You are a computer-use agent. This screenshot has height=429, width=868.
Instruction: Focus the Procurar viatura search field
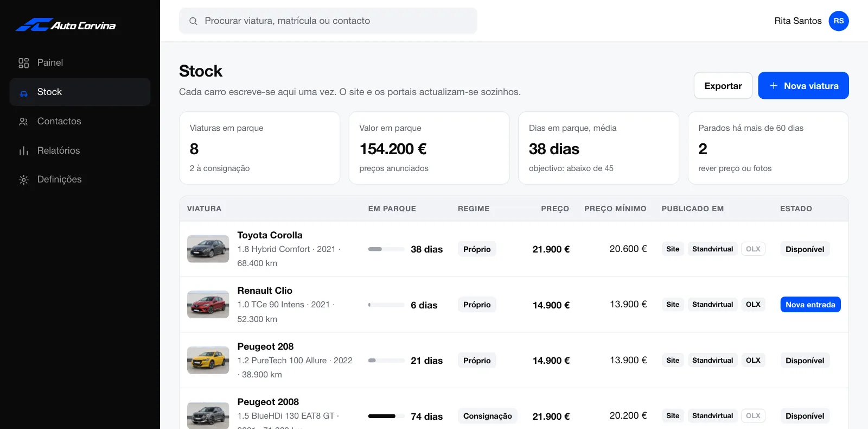tap(328, 21)
